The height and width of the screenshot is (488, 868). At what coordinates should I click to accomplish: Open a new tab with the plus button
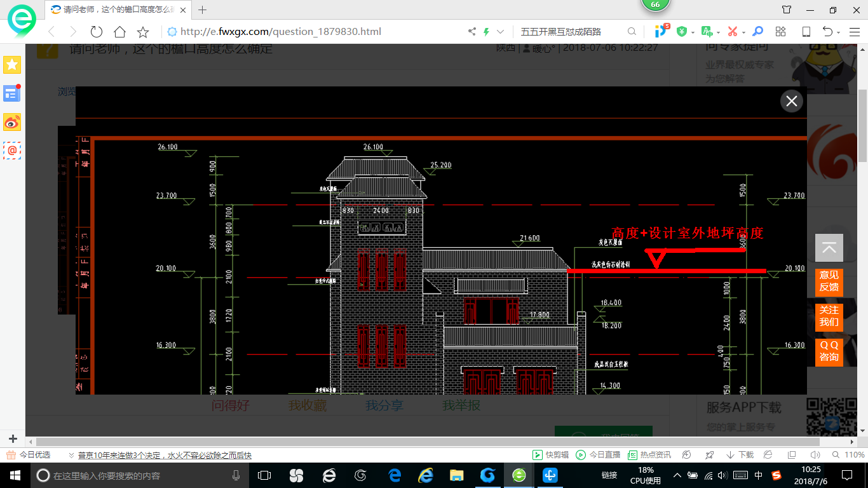coord(203,10)
